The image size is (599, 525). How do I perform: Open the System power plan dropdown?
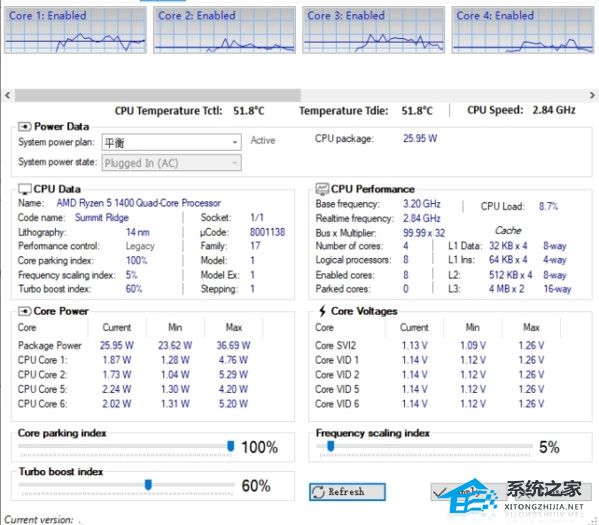point(172,142)
